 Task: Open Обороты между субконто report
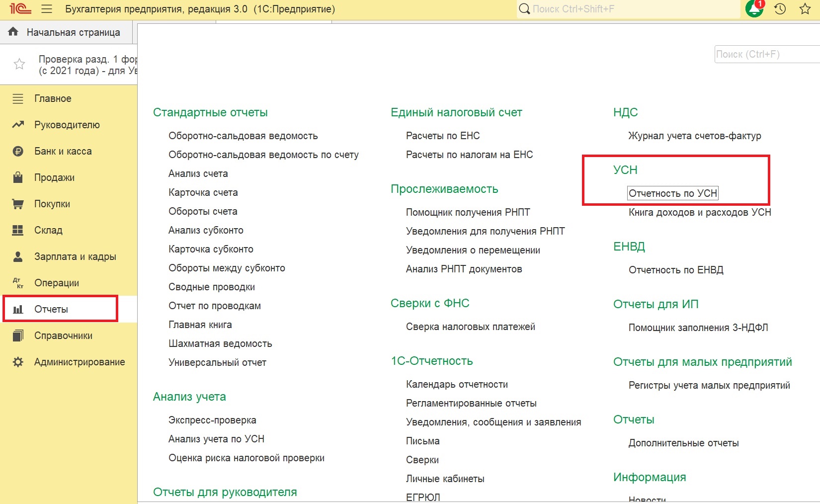click(x=227, y=268)
